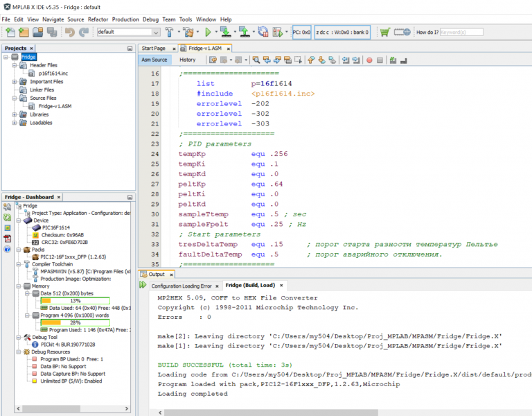Click the PC: 0x0 status box
532x416 pixels.
tap(301, 33)
